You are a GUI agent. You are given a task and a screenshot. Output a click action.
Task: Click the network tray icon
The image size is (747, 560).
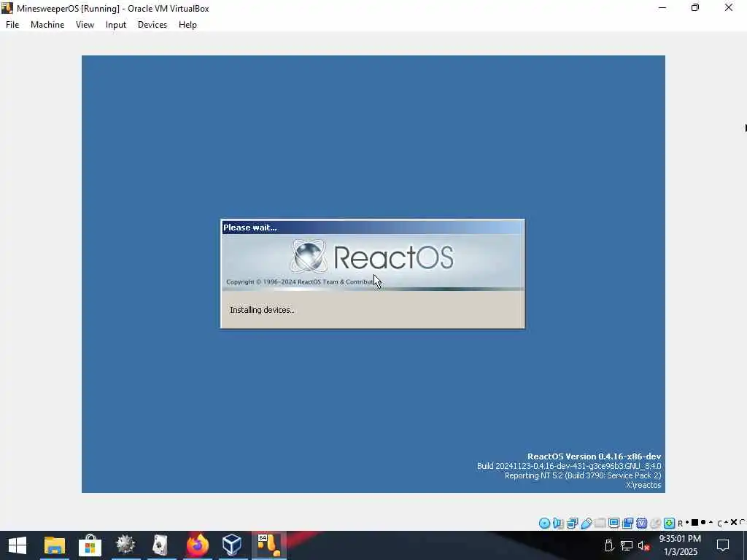[x=627, y=545]
